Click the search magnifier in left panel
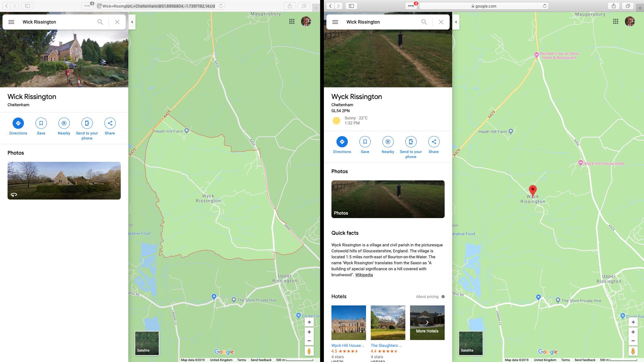 pyautogui.click(x=100, y=22)
